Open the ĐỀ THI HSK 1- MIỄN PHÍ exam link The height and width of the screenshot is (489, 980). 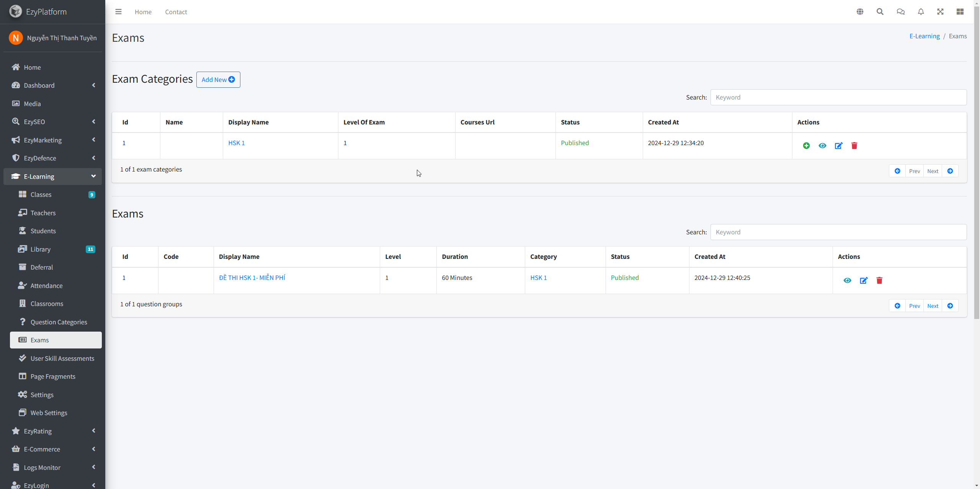pos(252,278)
